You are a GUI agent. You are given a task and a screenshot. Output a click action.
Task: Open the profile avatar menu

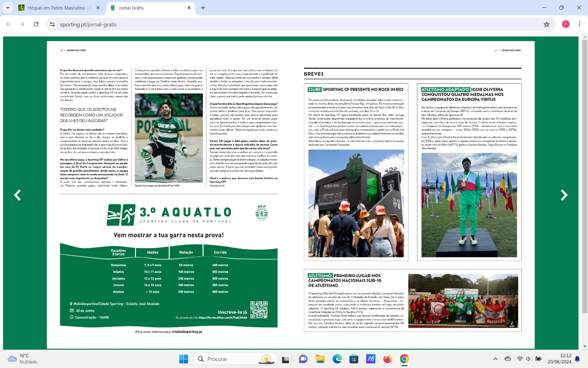566,24
